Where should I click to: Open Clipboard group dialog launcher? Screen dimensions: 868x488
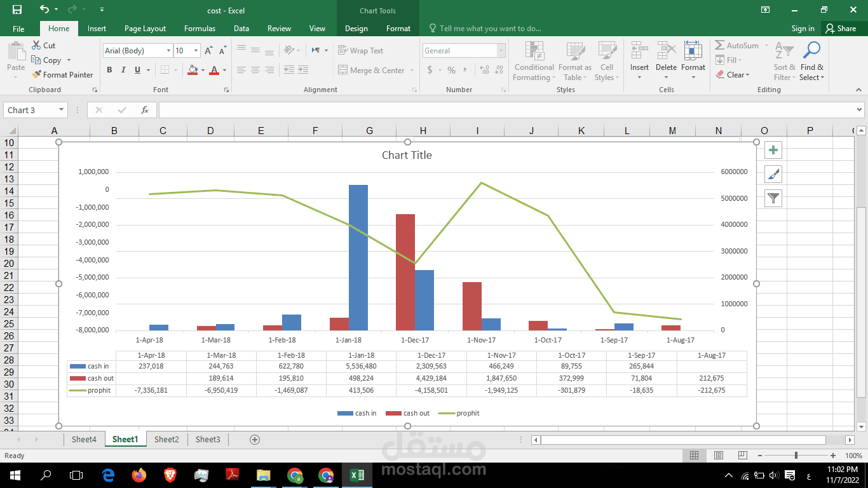tap(95, 90)
